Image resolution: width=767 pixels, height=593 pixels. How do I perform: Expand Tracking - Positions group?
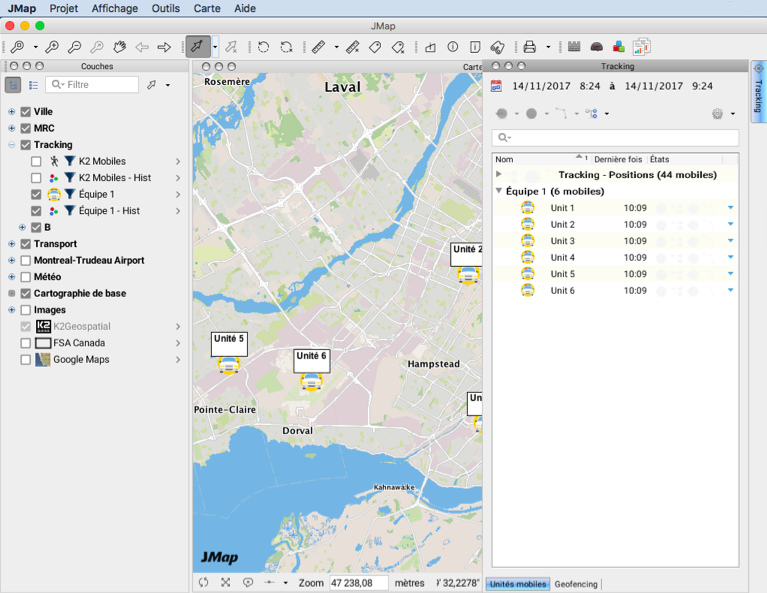pyautogui.click(x=499, y=174)
